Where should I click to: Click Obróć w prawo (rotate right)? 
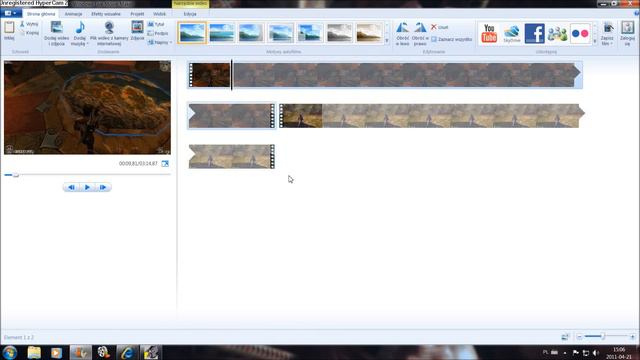[x=420, y=33]
